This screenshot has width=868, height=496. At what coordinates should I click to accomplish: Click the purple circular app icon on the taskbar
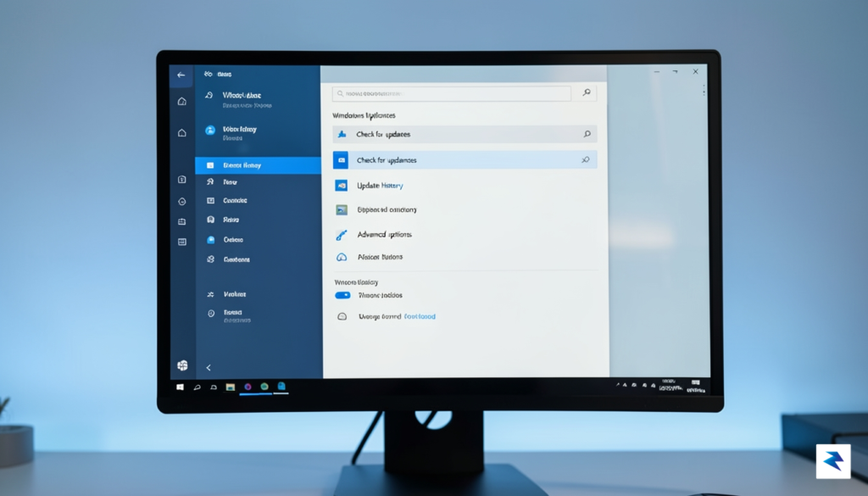(248, 387)
